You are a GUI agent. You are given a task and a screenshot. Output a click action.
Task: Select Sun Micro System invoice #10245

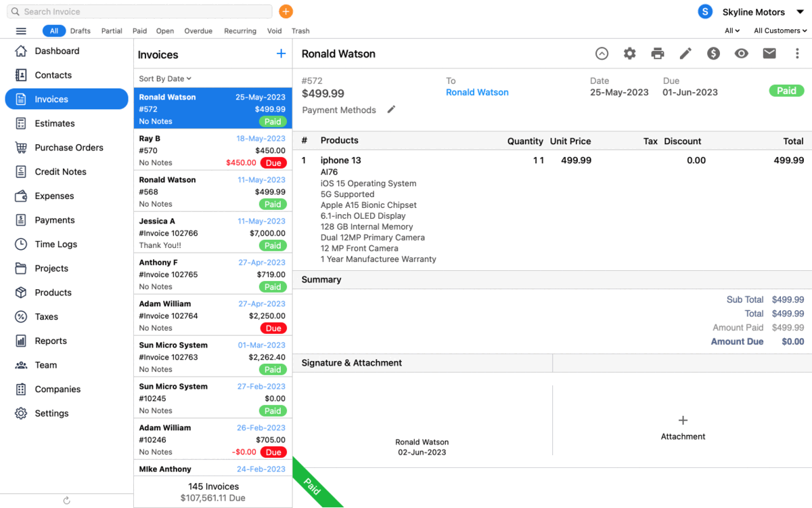[213, 398]
